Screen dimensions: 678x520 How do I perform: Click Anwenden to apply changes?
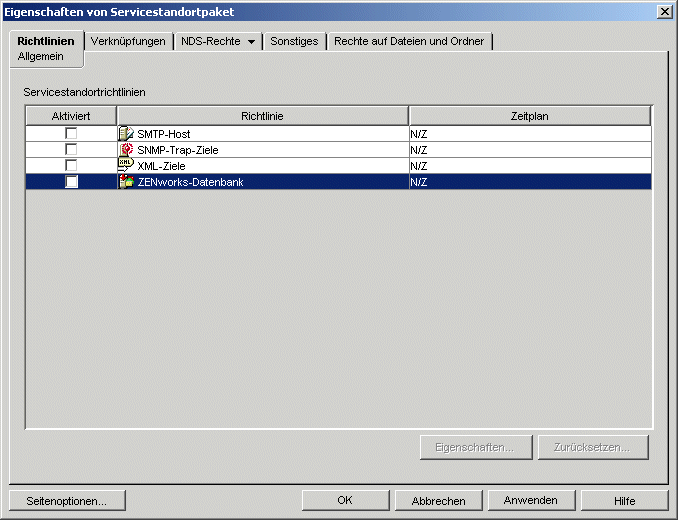531,500
